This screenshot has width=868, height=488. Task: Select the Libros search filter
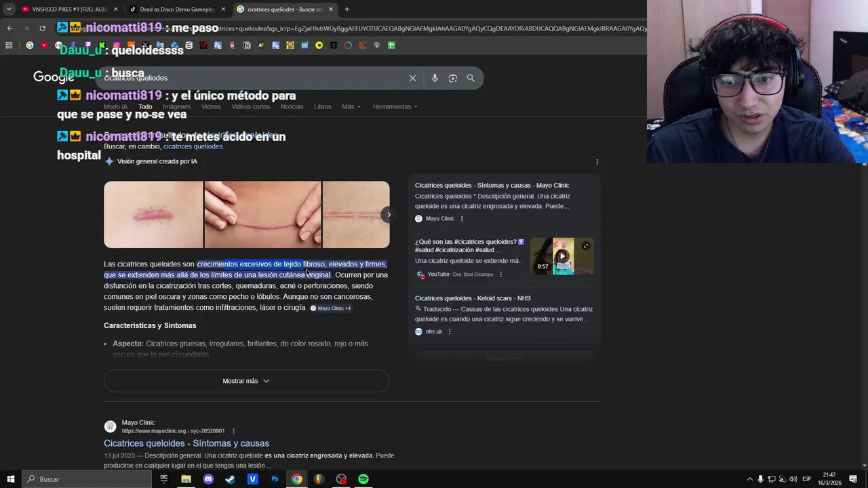(323, 107)
